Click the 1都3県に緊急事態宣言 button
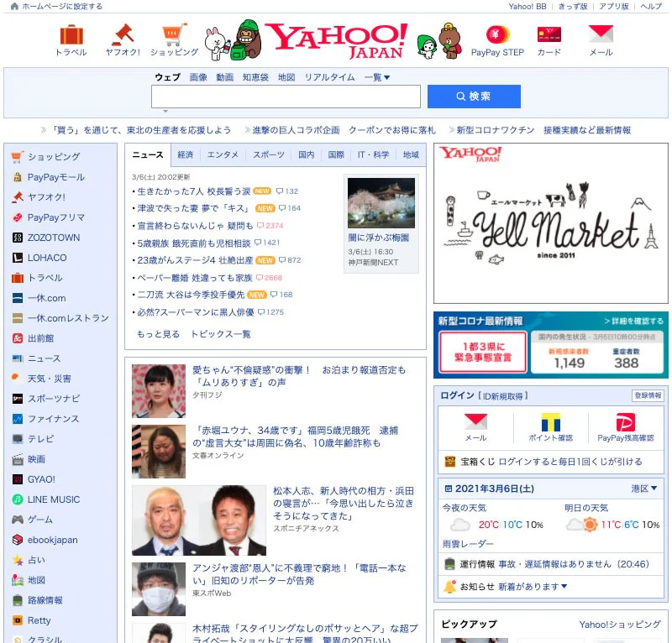Image resolution: width=672 pixels, height=643 pixels. coord(483,352)
